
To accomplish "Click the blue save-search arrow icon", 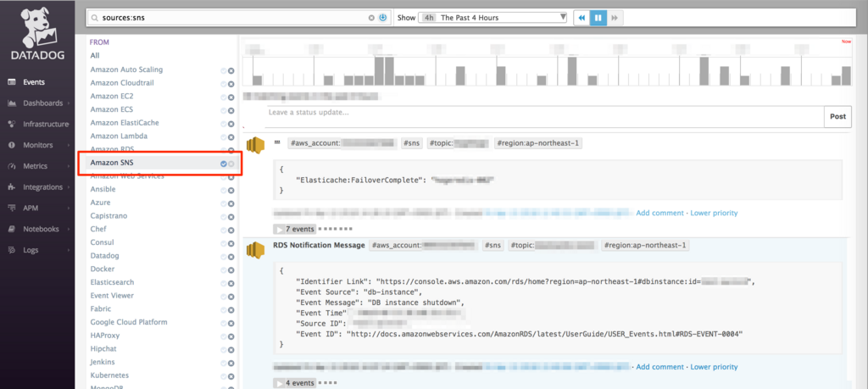I will coord(382,18).
